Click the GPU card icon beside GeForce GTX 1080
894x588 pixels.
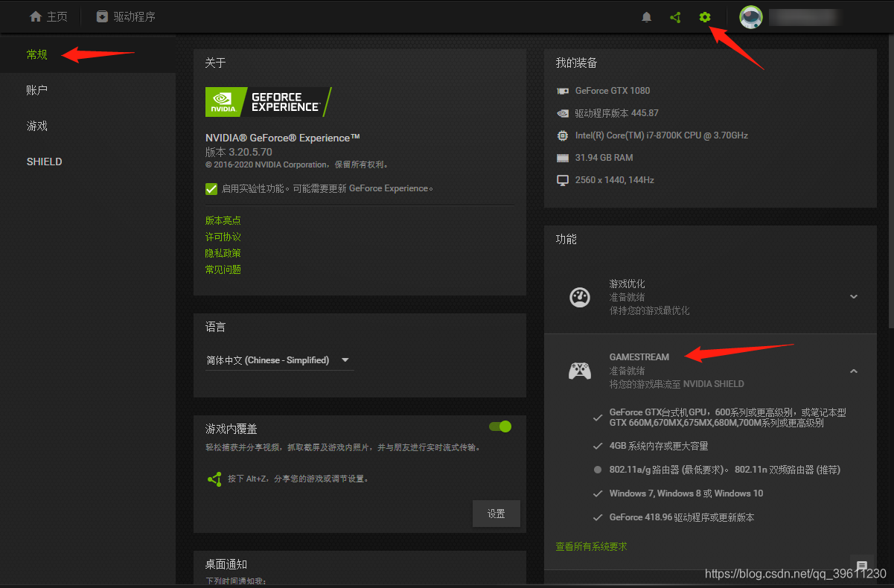pos(562,91)
